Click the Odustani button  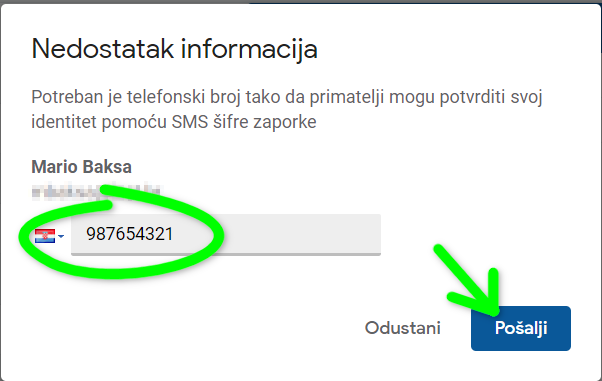tap(402, 328)
